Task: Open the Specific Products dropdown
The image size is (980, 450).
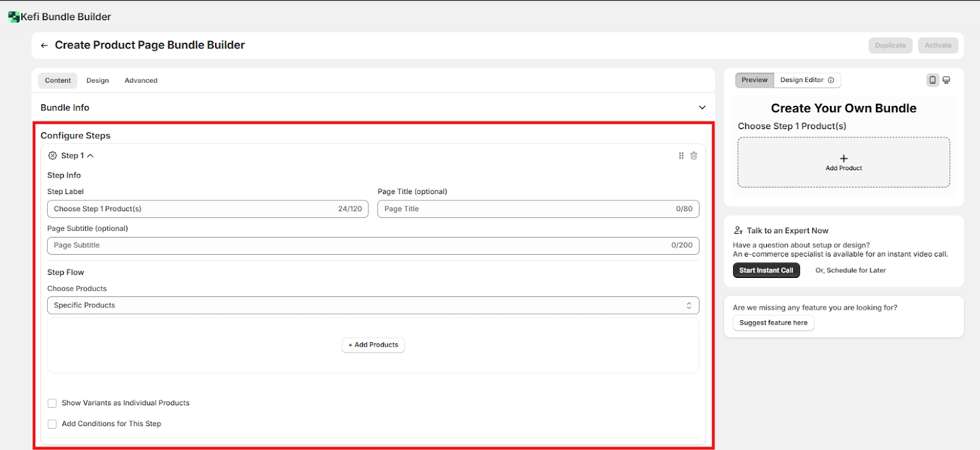Action: 372,306
